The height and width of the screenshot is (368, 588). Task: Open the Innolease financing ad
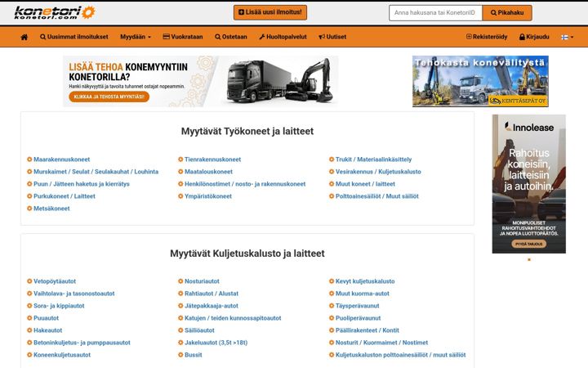pyautogui.click(x=528, y=184)
